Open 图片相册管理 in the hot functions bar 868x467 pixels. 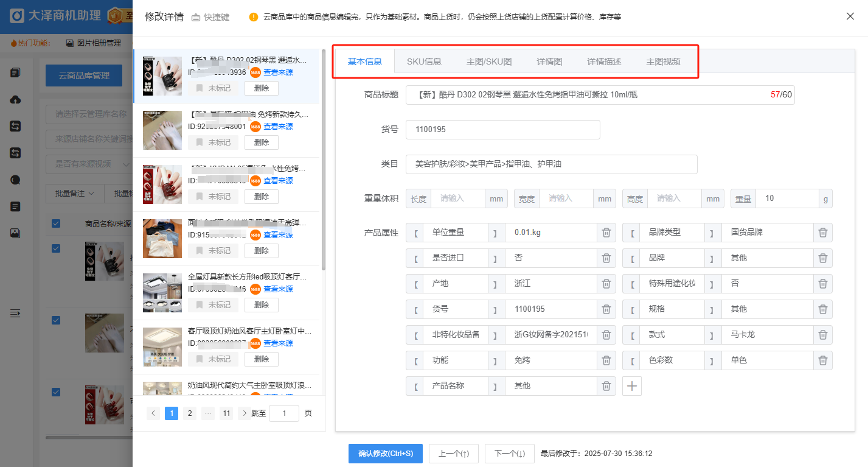point(94,43)
